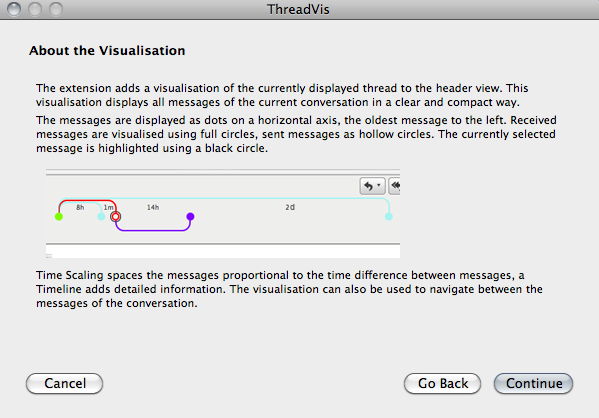Select the far-right cyan message dot

click(x=389, y=217)
